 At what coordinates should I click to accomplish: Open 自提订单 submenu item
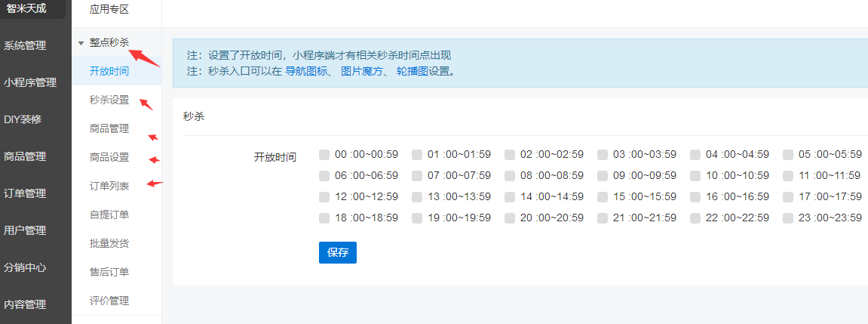[109, 214]
